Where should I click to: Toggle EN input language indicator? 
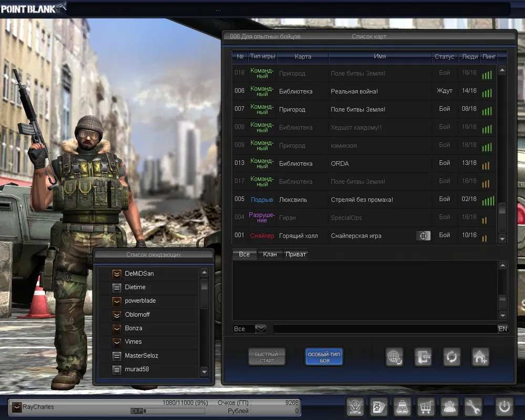(x=502, y=329)
